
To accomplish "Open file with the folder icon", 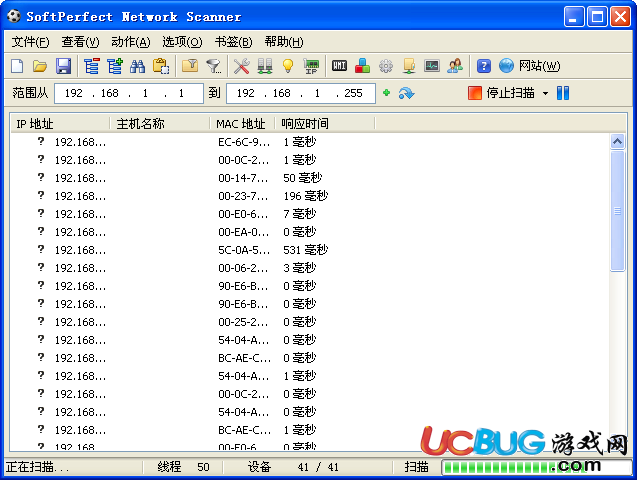I will pos(40,66).
